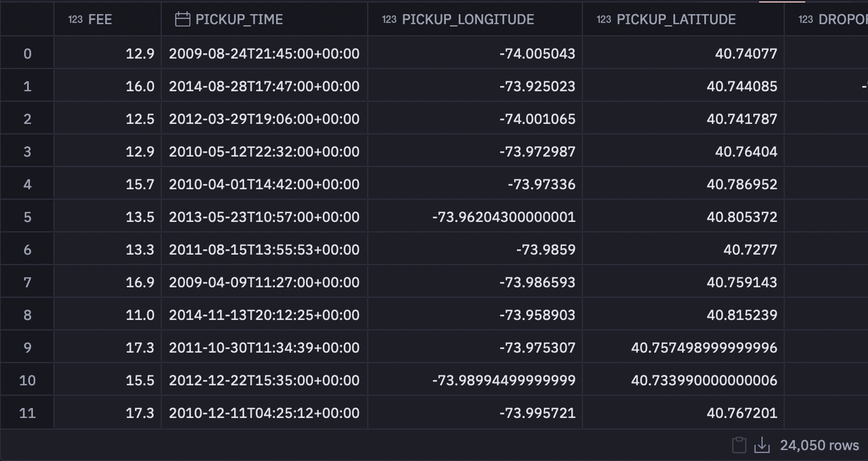Screen dimensions: 868x461
Task: Click the numeric type icon beside FEE
Action: click(x=75, y=20)
